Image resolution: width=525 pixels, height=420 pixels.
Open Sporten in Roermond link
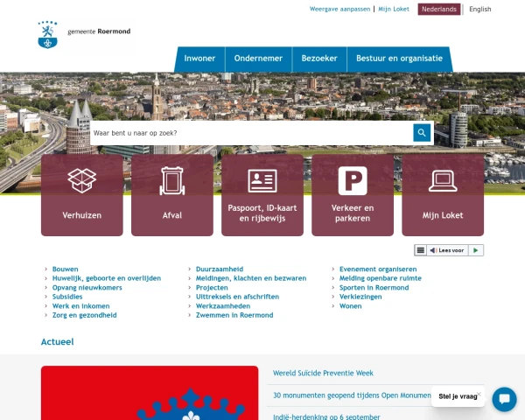point(374,287)
